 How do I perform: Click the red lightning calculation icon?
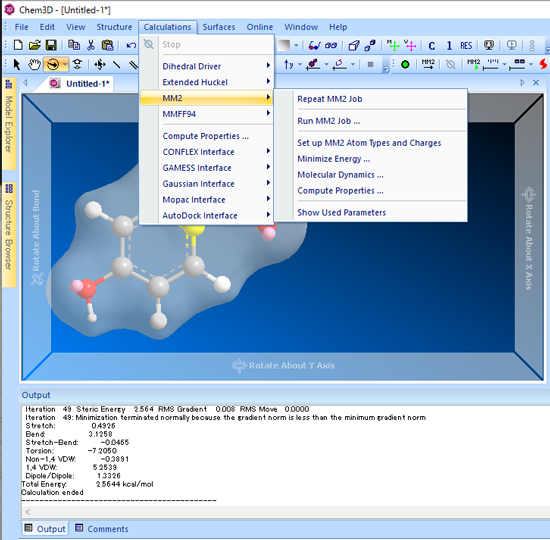543,64
